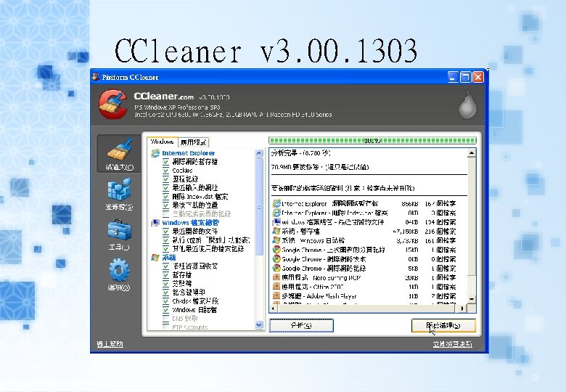This screenshot has width=566, height=392.
Task: Click the "47,150KB" size value in results
Action: pos(406,232)
